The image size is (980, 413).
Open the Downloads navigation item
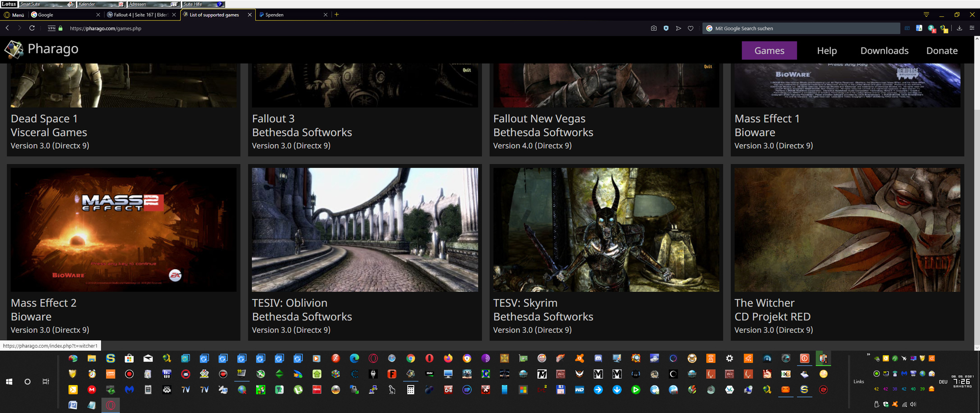point(884,50)
